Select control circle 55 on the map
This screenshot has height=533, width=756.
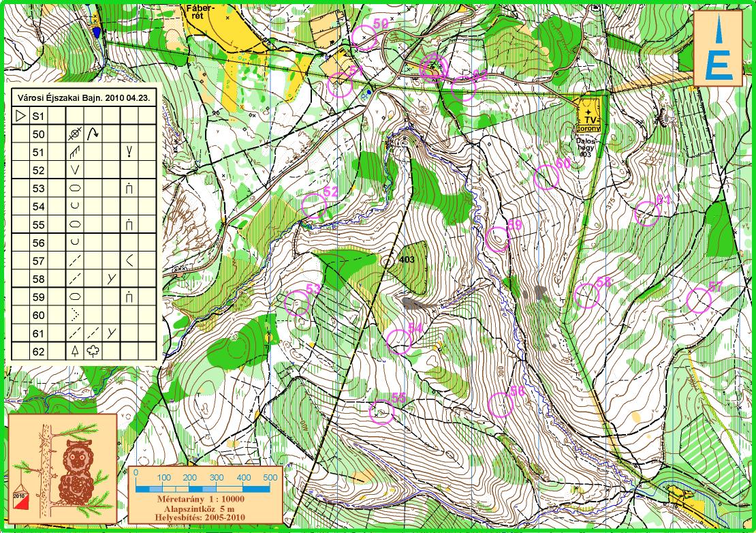382,412
